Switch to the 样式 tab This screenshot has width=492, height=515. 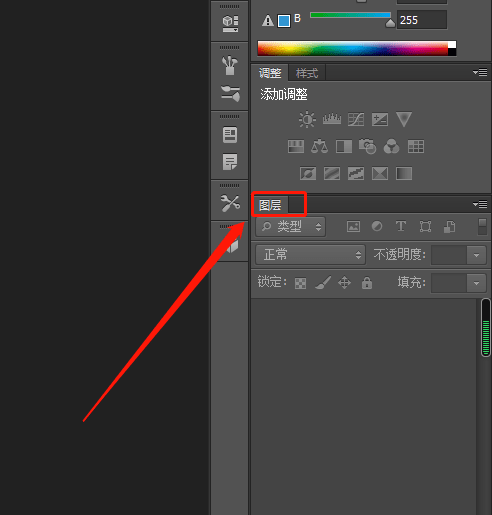[307, 73]
